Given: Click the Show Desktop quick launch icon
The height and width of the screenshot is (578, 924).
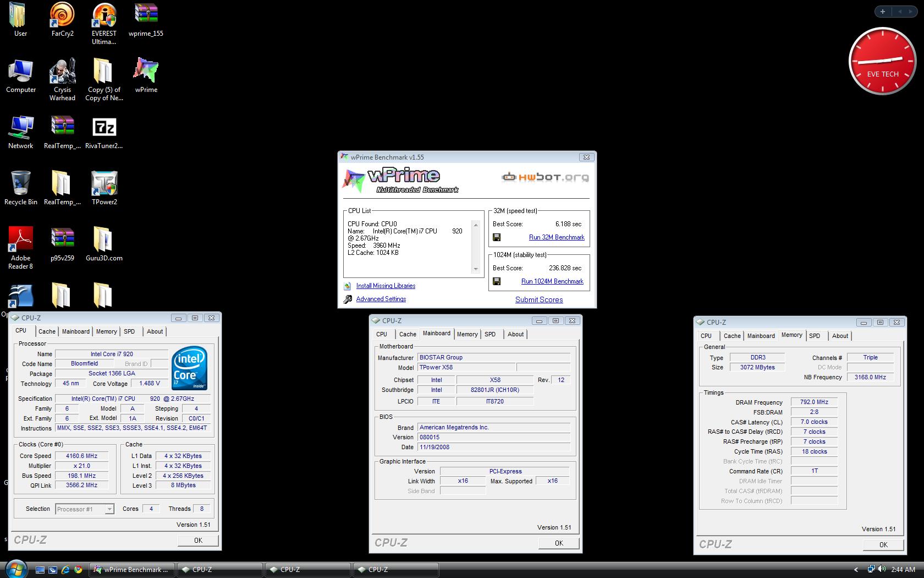Looking at the screenshot, I should [x=40, y=570].
